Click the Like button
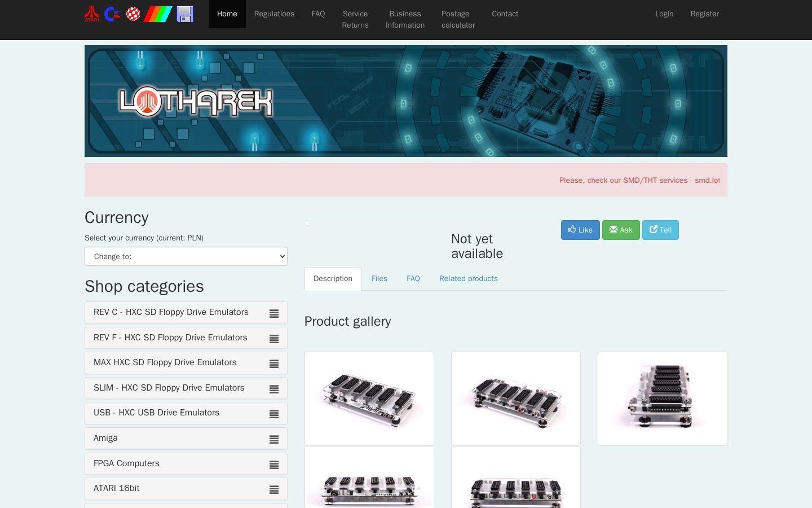Screen dimensions: 812x508 tap(580, 230)
